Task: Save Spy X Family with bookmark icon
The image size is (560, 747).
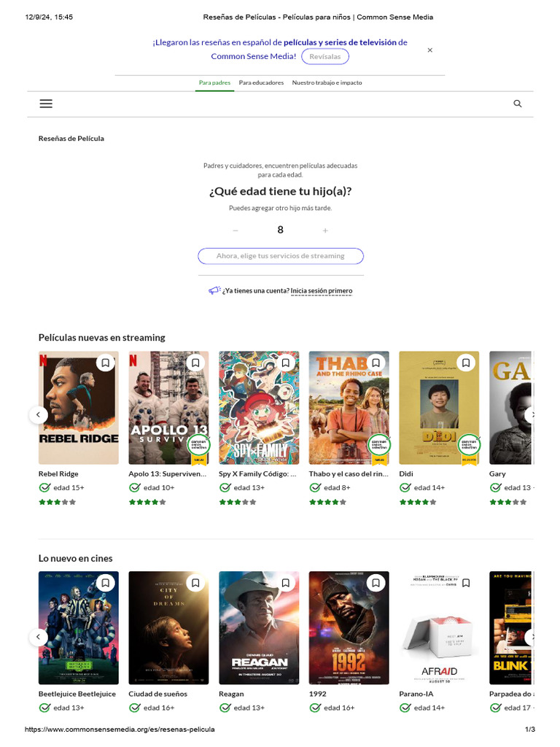Action: click(x=285, y=363)
